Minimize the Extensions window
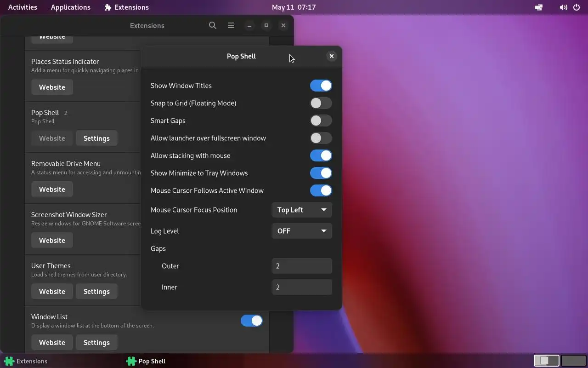Viewport: 588px width, 368px height. click(x=249, y=25)
